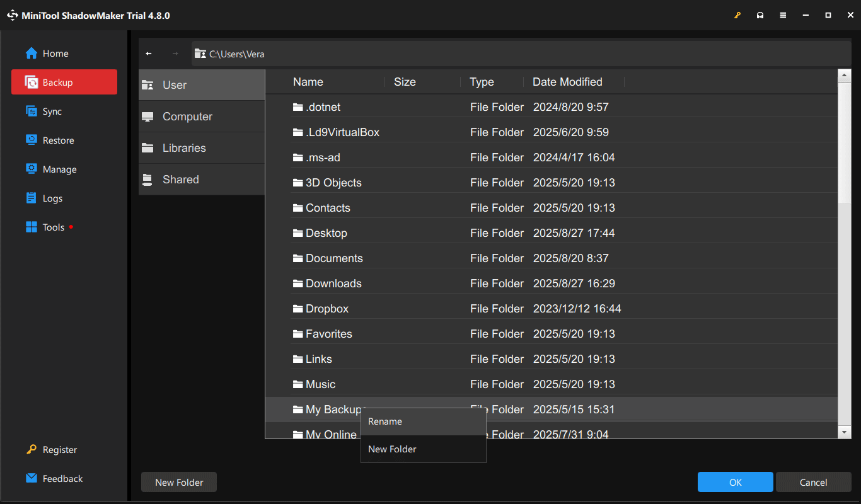Select the Shared location
This screenshot has width=861, height=504.
coord(181,179)
